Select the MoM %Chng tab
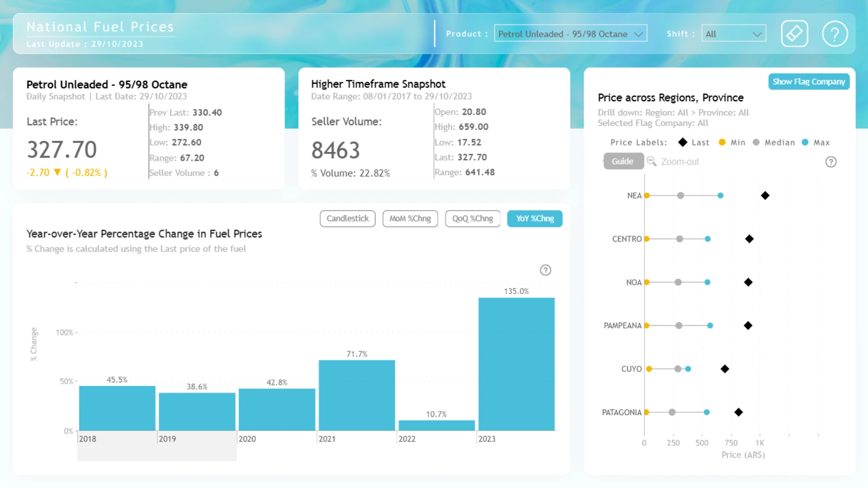Viewport: 868px width, 488px height. (x=410, y=219)
